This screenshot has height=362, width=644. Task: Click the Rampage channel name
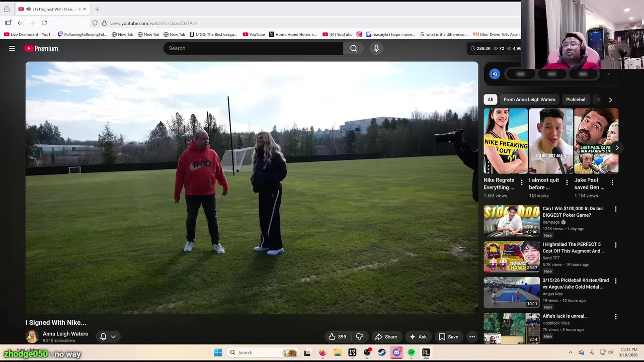point(551,222)
